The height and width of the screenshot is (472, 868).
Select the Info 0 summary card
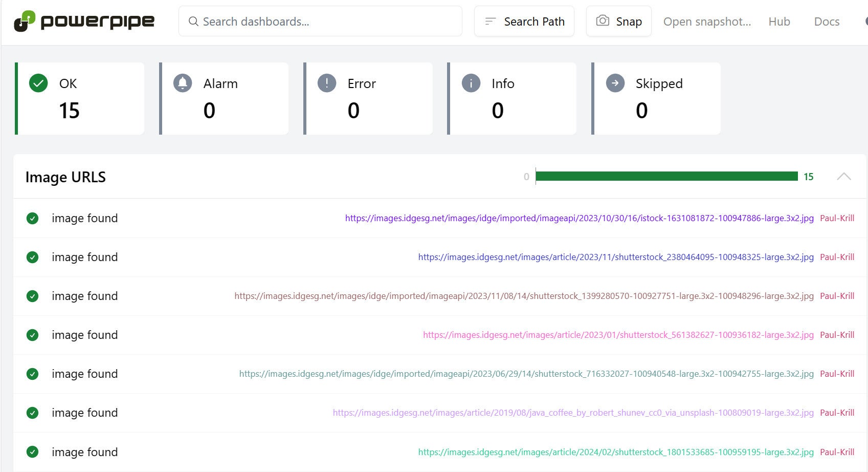[512, 99]
